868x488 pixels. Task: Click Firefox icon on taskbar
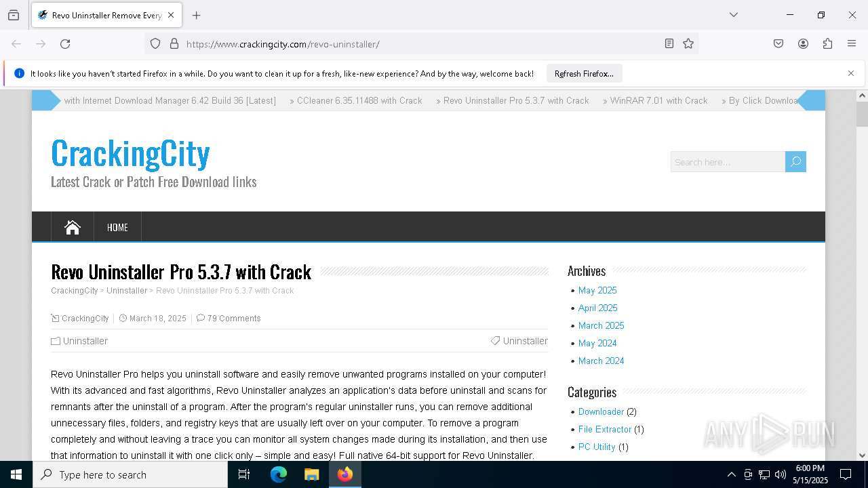[x=345, y=474]
